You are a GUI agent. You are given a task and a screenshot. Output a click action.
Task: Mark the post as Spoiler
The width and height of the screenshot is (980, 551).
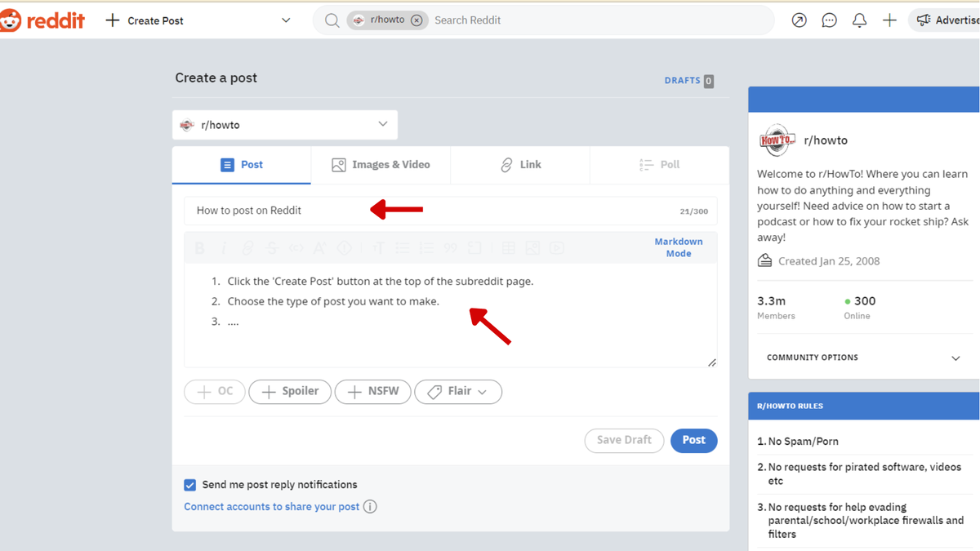pyautogui.click(x=290, y=391)
